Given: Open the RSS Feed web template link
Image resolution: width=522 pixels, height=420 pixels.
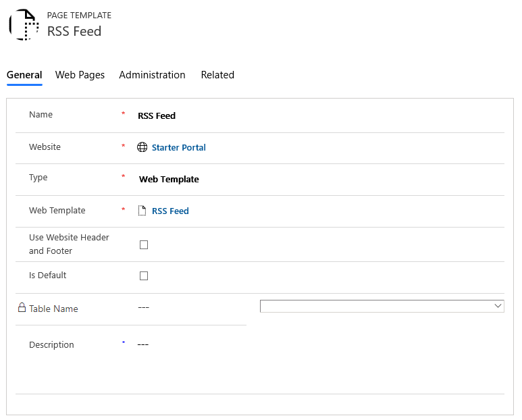Looking at the screenshot, I should click(170, 211).
